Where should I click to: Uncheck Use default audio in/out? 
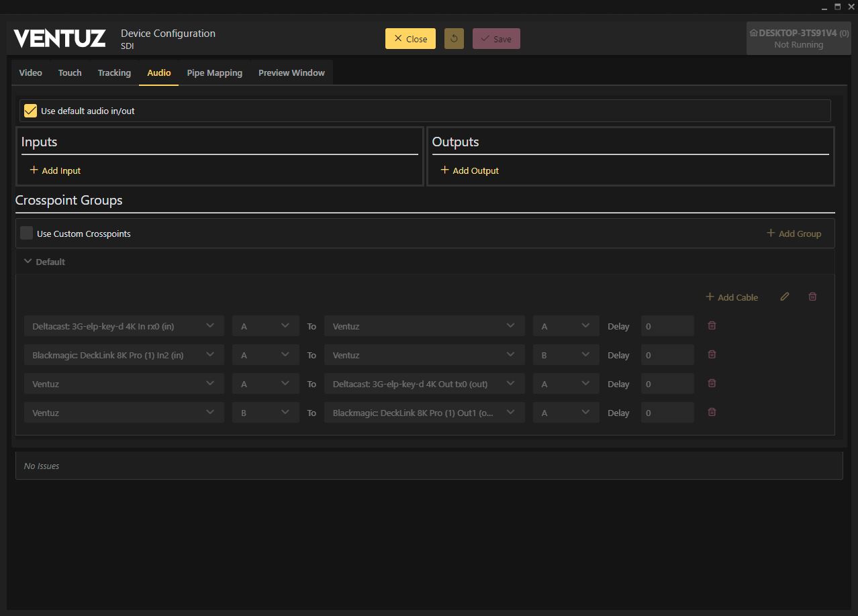[x=30, y=111]
